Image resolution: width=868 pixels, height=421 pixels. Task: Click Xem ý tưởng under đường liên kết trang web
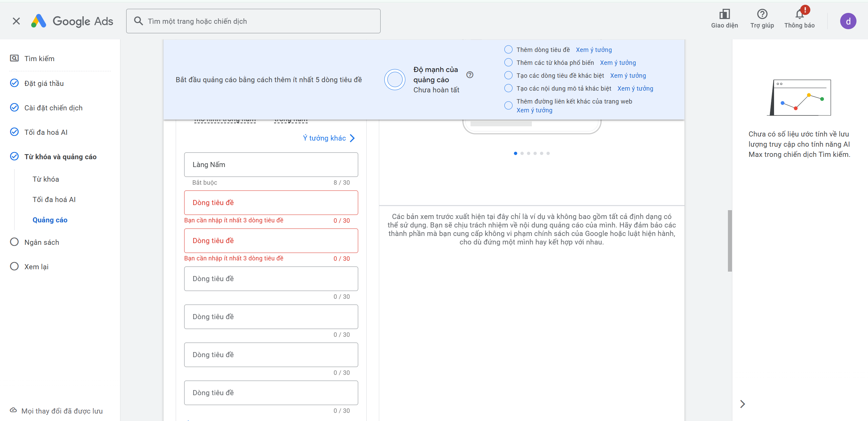click(x=534, y=110)
